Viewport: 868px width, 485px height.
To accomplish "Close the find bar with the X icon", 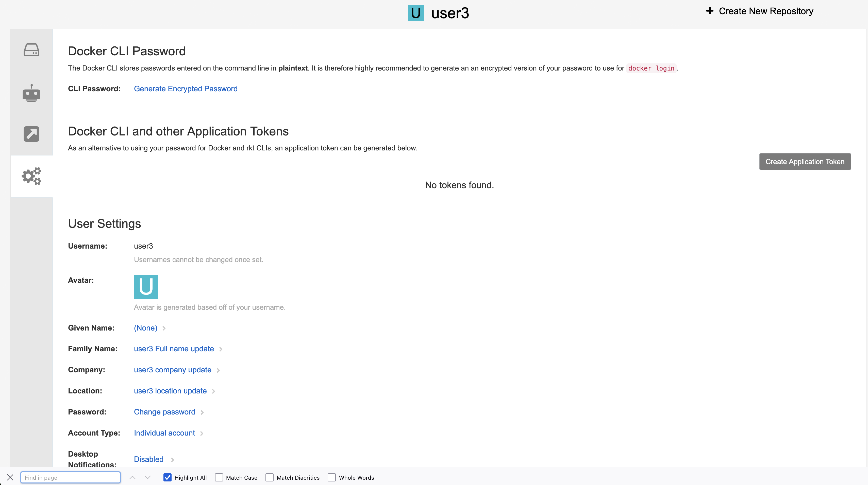I will tap(10, 477).
